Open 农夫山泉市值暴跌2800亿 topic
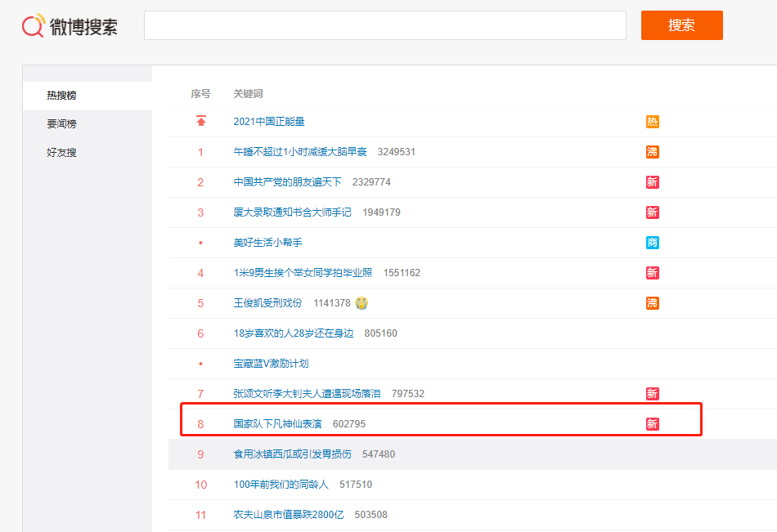This screenshot has width=777, height=532. click(289, 515)
